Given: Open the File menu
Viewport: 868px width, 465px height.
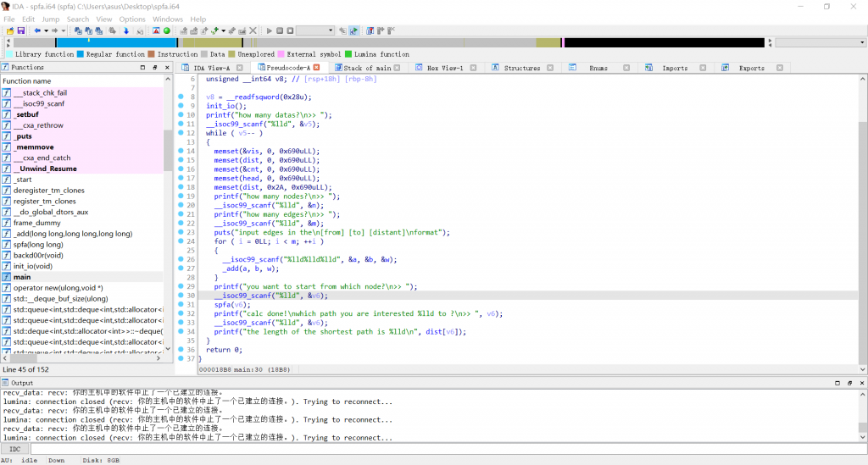Looking at the screenshot, I should coord(9,19).
